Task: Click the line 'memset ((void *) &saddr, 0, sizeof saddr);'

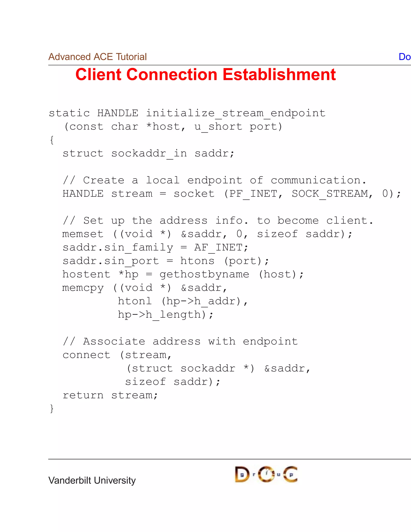Action: 207,234
